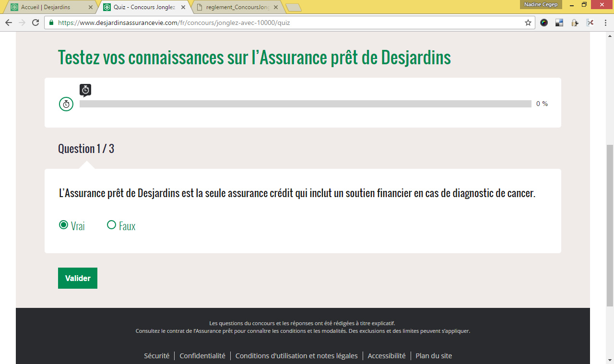Open the color lens extension icon
The image size is (614, 364).
pyautogui.click(x=544, y=23)
